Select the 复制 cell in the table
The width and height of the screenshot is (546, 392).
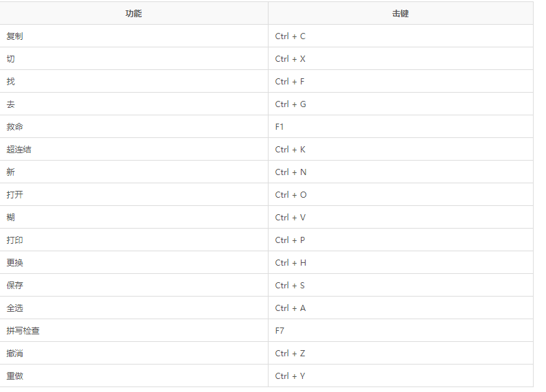[15, 36]
